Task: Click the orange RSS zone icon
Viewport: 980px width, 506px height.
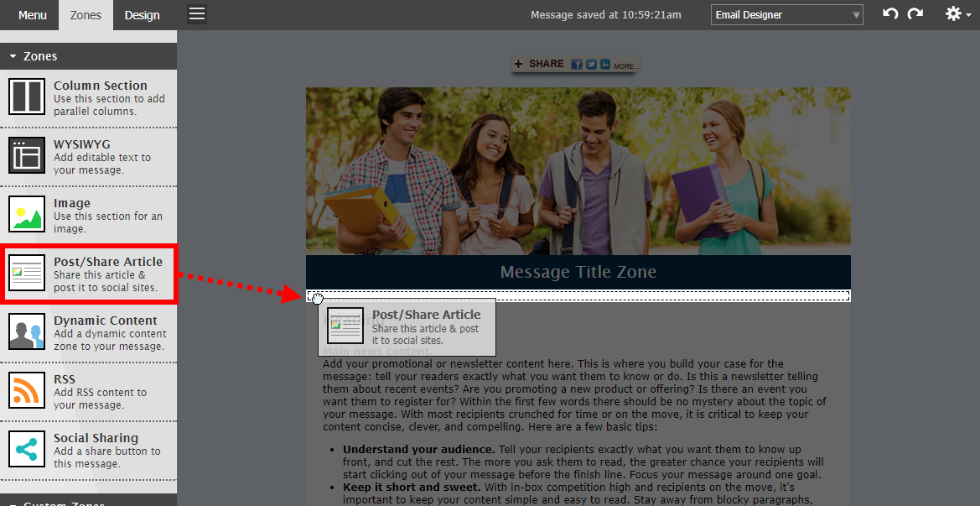Action: point(27,390)
